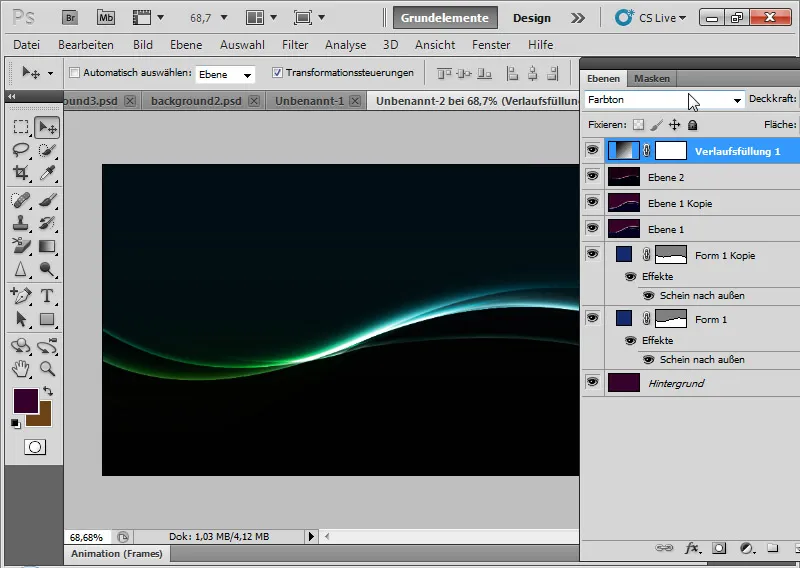Screen dimensions: 800x568
Task: Reset default foreground and background colors
Action: tap(15, 424)
